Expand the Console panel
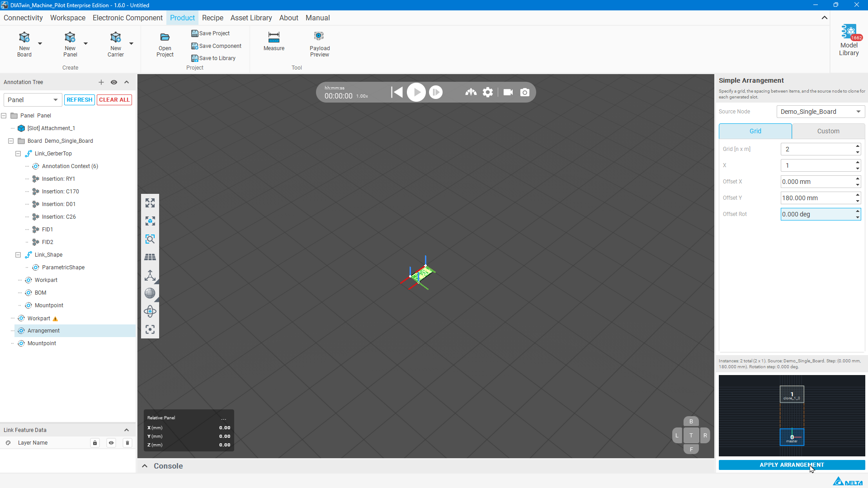This screenshot has width=868, height=488. point(145,466)
